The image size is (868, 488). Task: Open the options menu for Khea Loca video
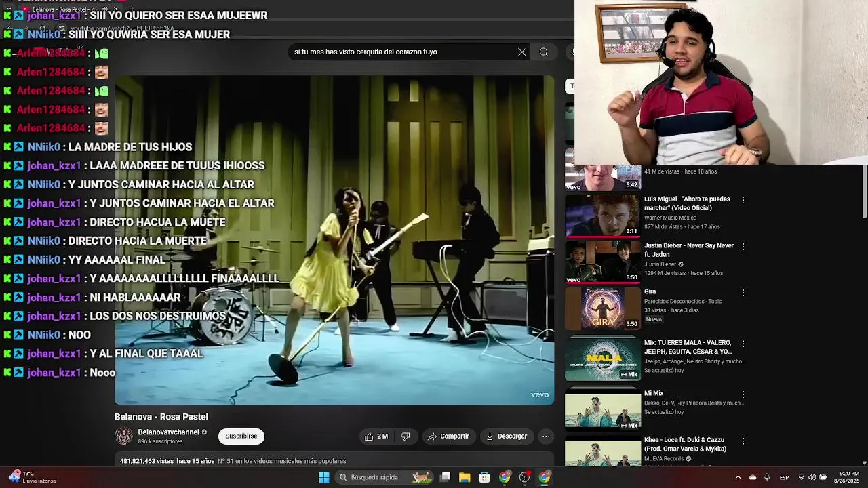743,441
